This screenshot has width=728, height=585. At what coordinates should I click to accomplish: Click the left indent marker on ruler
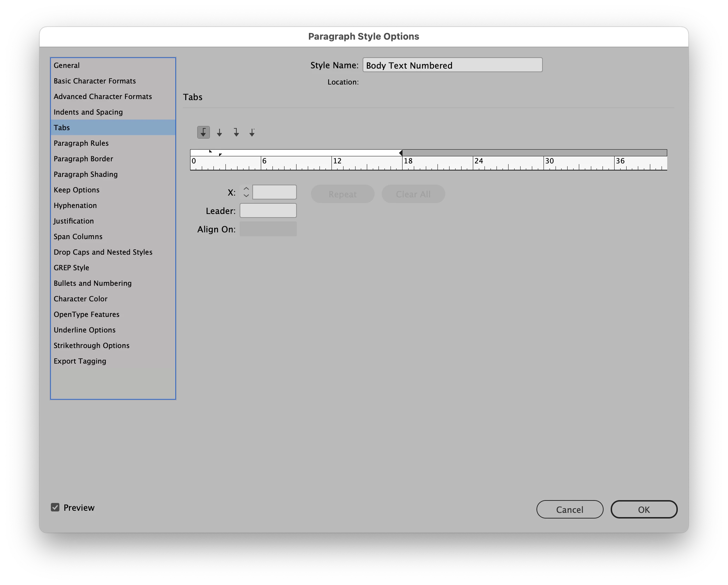tap(220, 155)
